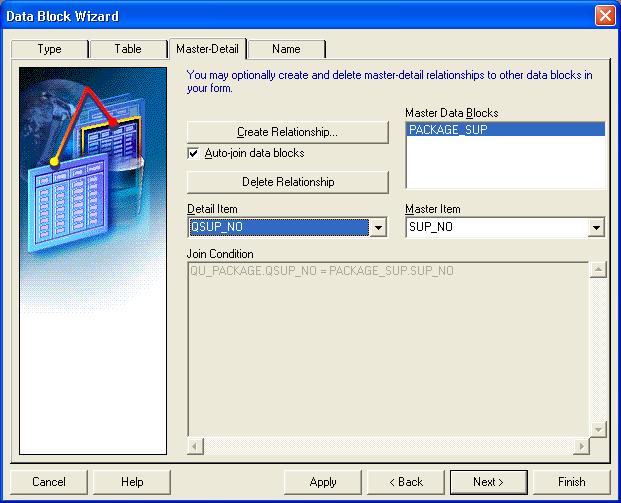
Task: Close the Data Block Wizard window
Action: pos(606,16)
